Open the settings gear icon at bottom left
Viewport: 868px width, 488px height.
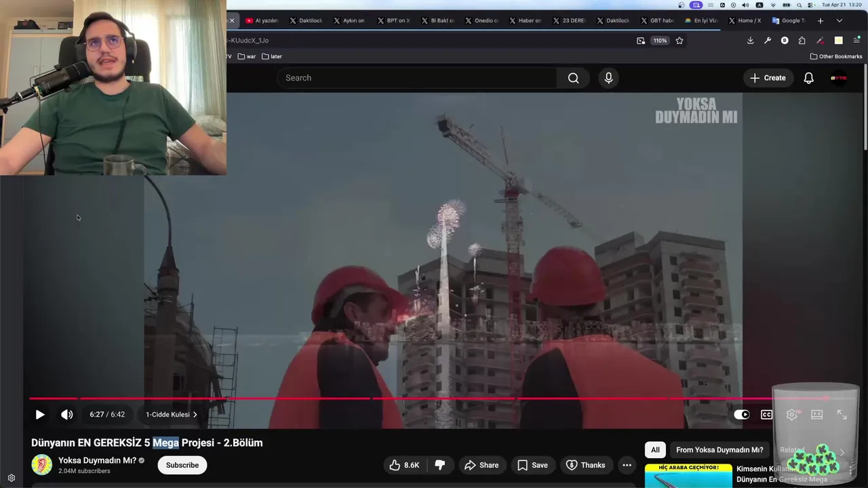[x=12, y=478]
